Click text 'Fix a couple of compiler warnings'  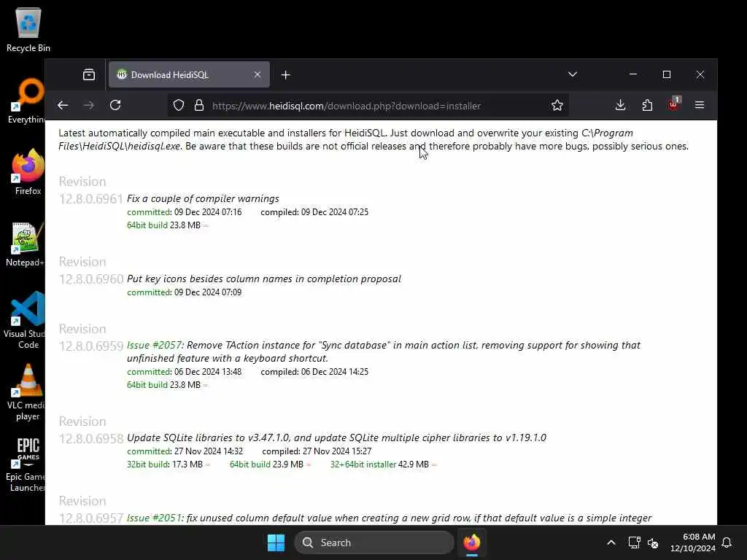(x=203, y=198)
